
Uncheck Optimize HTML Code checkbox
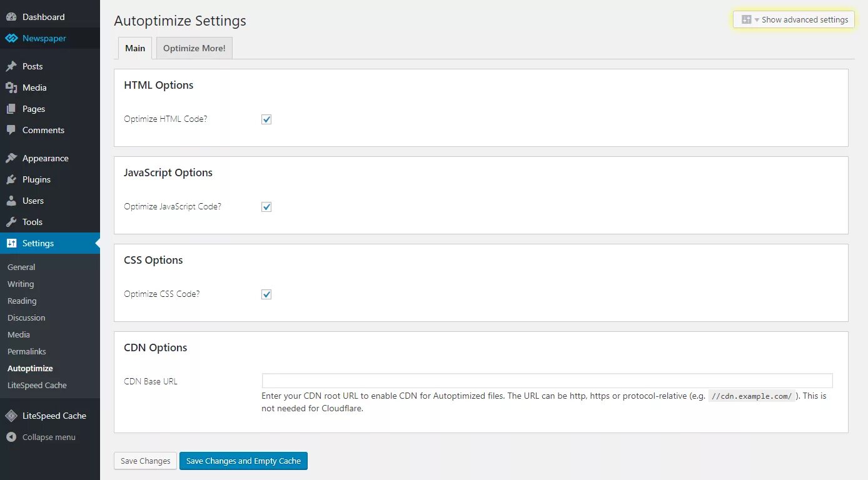coord(266,119)
